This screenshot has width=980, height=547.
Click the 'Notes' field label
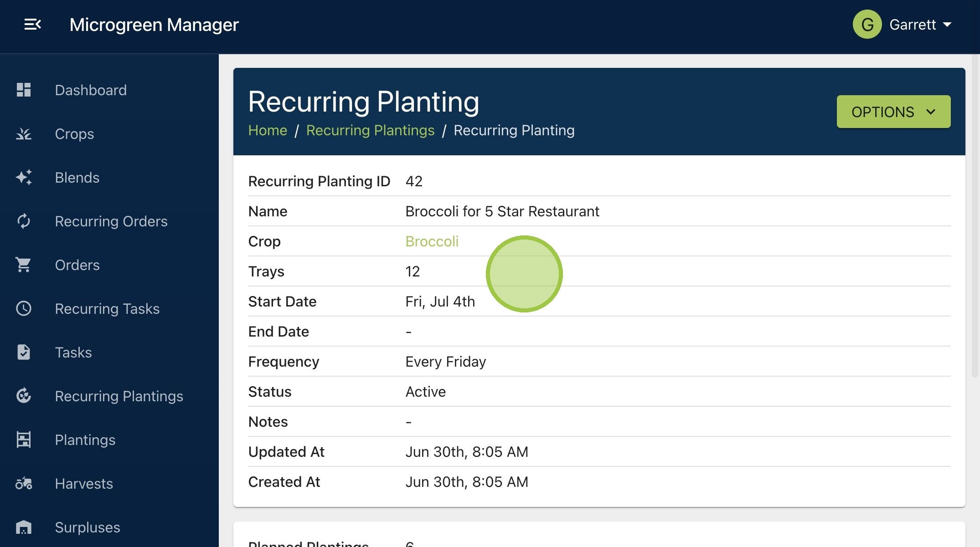click(x=268, y=422)
